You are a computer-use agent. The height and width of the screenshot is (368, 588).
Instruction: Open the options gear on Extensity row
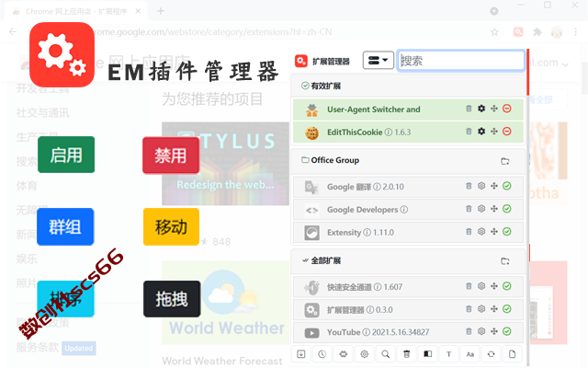pos(481,232)
